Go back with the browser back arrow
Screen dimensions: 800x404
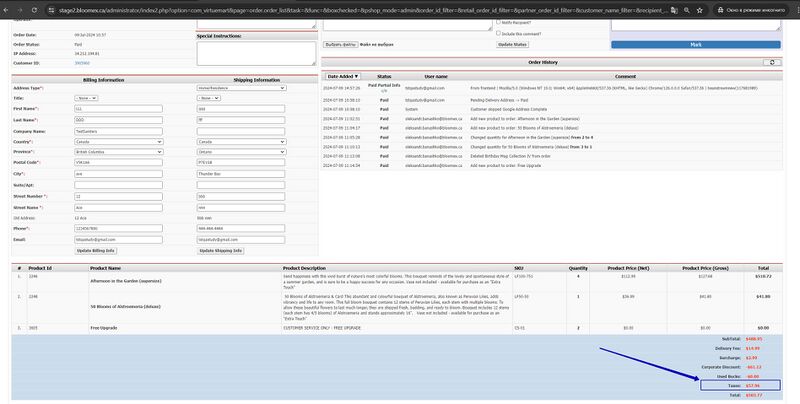point(7,10)
